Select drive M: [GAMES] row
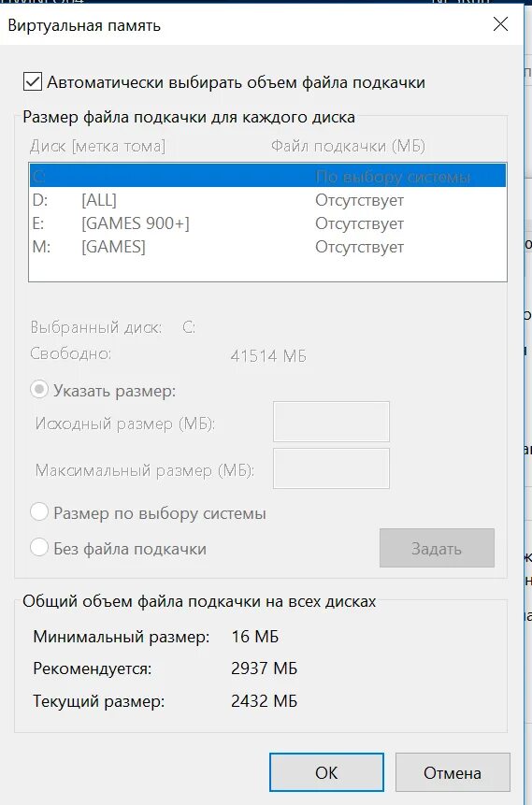 [x=267, y=247]
